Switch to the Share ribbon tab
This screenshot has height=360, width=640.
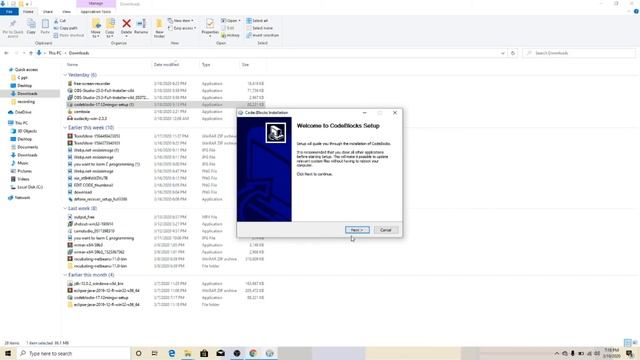[x=48, y=11]
